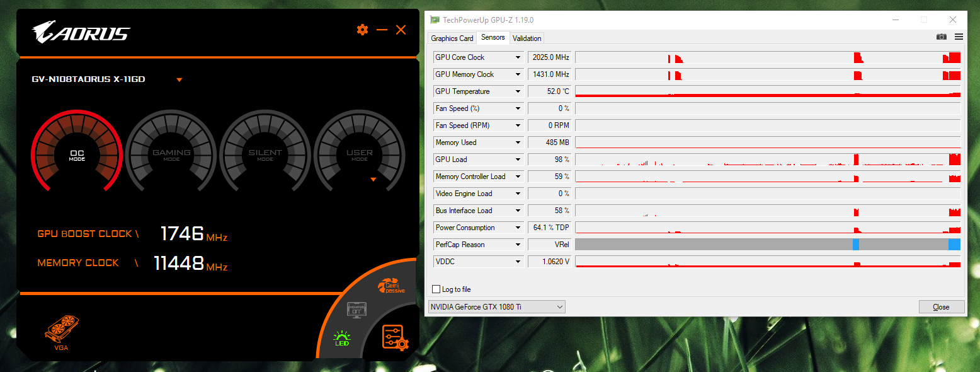Image resolution: width=980 pixels, height=372 pixels.
Task: Click 485 MB memory used value
Action: click(550, 142)
